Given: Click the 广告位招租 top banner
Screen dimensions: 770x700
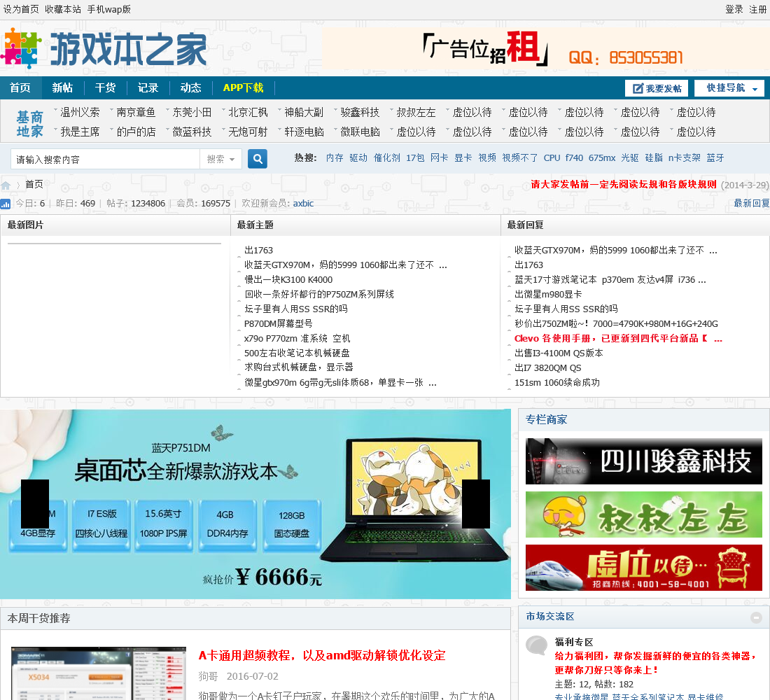Looking at the screenshot, I should pos(545,48).
